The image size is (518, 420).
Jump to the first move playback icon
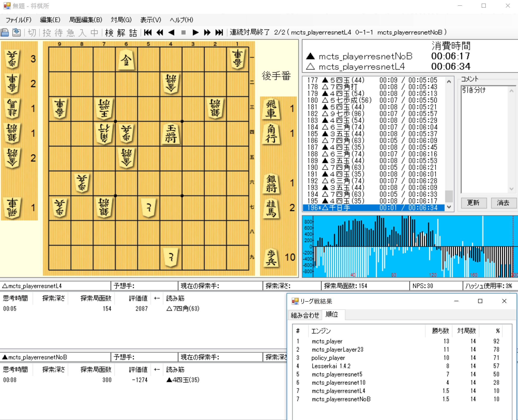coord(148,32)
